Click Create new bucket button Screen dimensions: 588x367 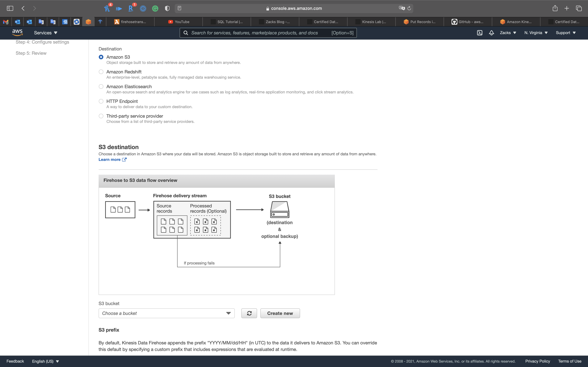[280, 313]
